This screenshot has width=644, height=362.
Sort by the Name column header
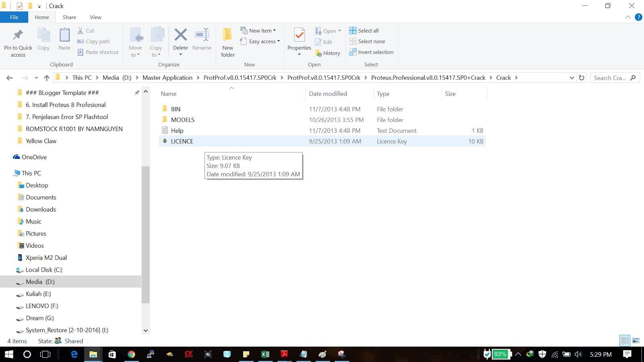click(x=169, y=94)
